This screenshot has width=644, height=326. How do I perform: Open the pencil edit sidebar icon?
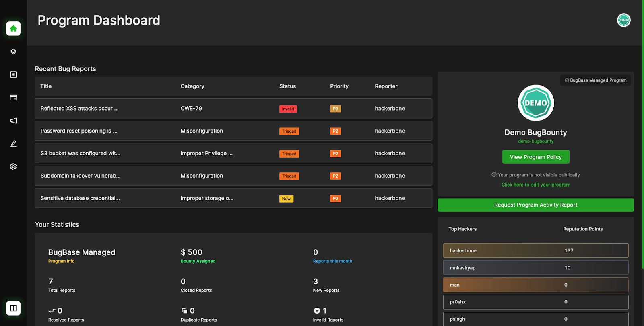pyautogui.click(x=13, y=144)
